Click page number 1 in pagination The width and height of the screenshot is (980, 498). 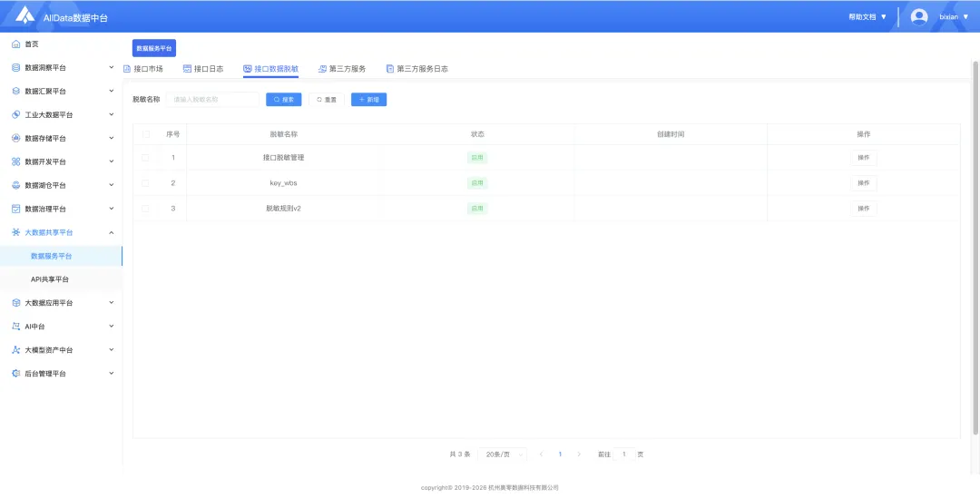(560, 454)
